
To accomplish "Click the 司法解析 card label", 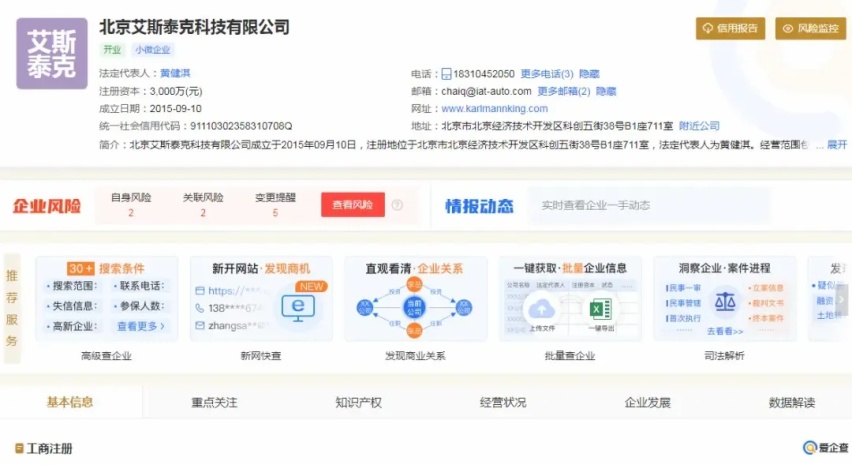I will coord(724,356).
